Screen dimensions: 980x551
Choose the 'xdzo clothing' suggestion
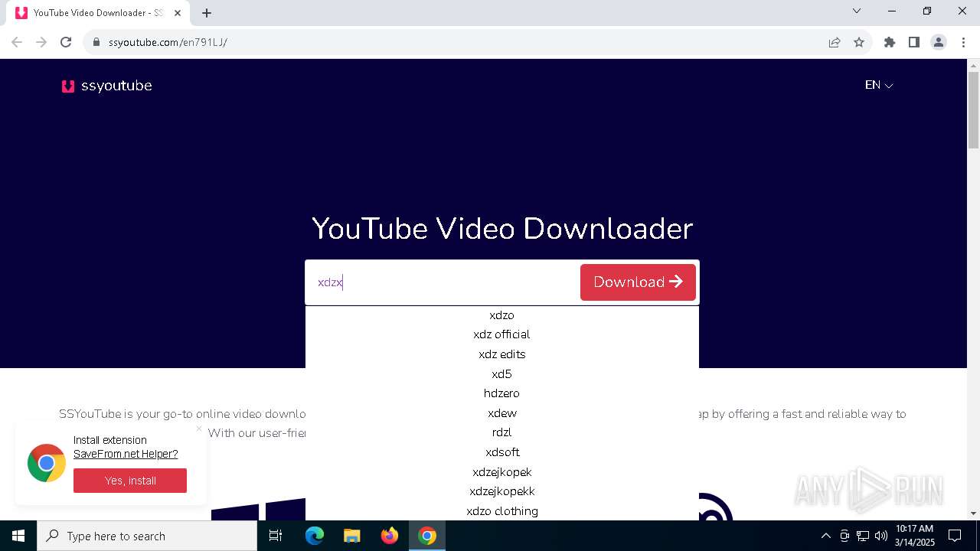(502, 511)
